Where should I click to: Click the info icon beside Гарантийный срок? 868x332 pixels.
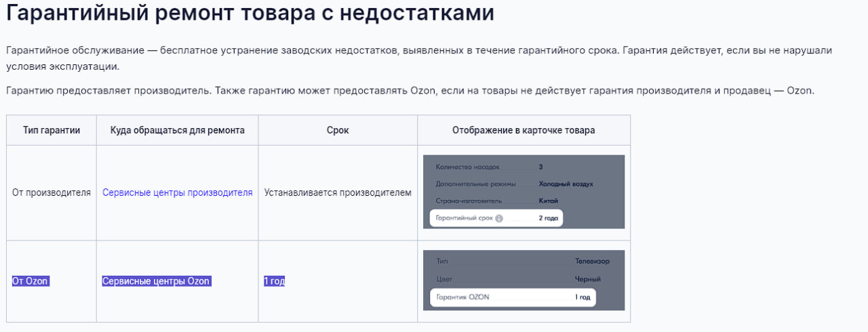pyautogui.click(x=499, y=218)
